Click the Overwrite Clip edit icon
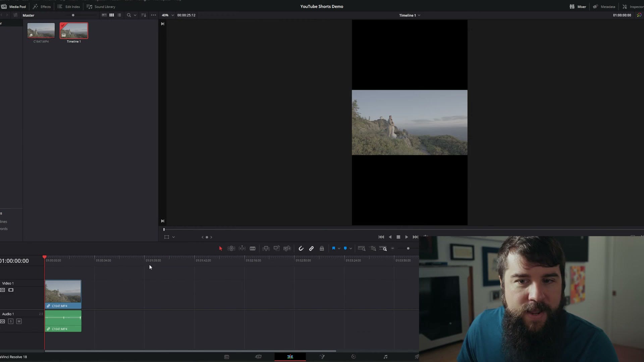The image size is (644, 362). tap(276, 248)
